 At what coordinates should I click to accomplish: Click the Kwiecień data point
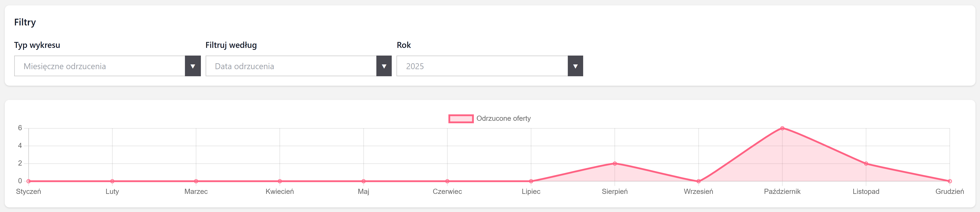(x=280, y=181)
